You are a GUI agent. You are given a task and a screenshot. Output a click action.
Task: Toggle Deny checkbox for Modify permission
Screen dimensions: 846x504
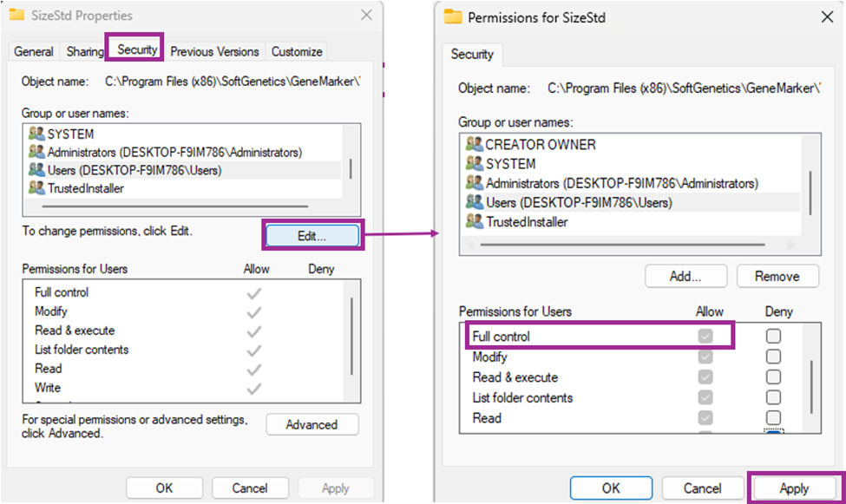773,357
